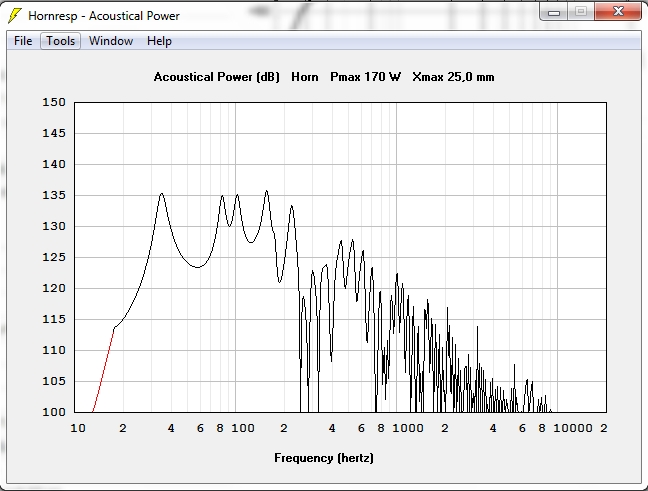Click the red section of the power curve

tap(103, 369)
